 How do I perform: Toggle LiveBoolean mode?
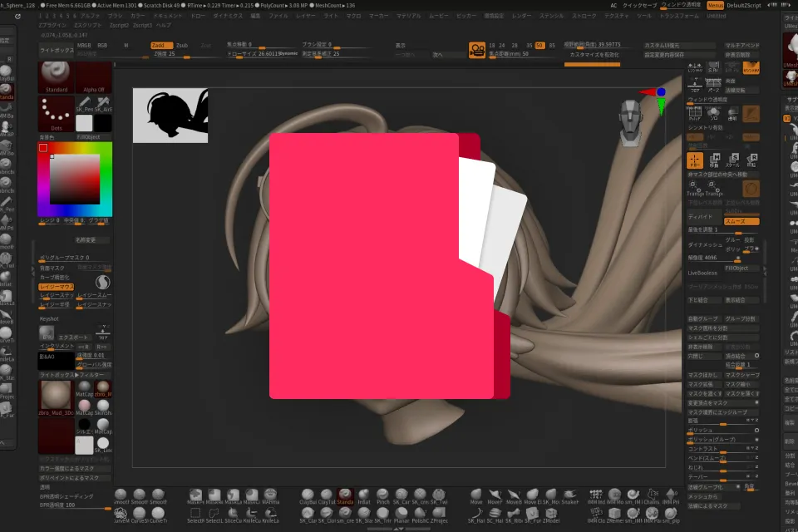[703, 273]
